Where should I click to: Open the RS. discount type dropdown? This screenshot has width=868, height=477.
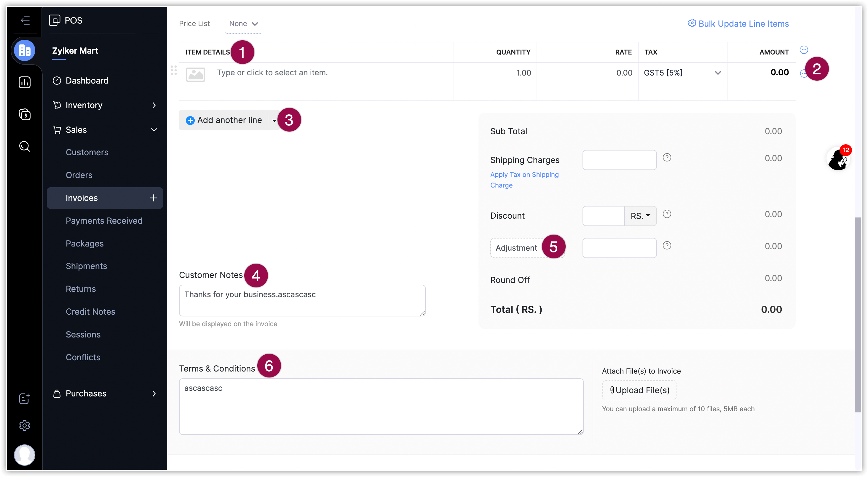640,216
